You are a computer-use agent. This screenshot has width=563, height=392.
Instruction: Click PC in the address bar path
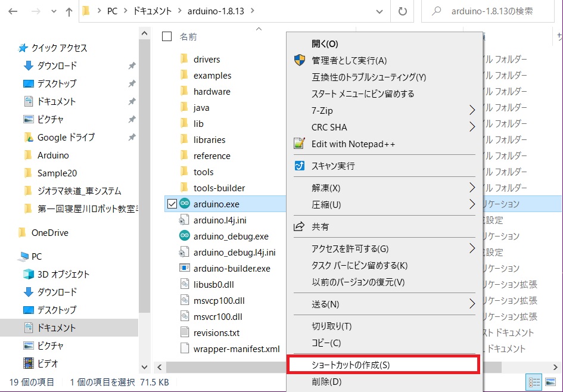coord(113,11)
